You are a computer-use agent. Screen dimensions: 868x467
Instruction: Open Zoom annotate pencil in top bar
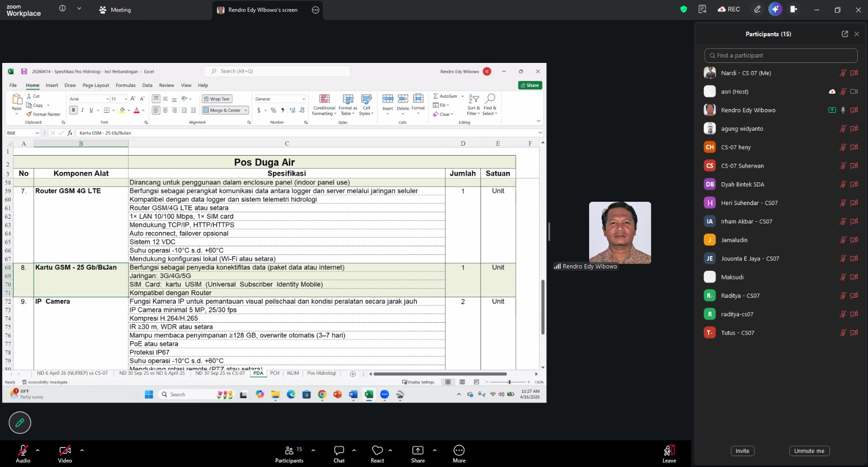pos(757,9)
